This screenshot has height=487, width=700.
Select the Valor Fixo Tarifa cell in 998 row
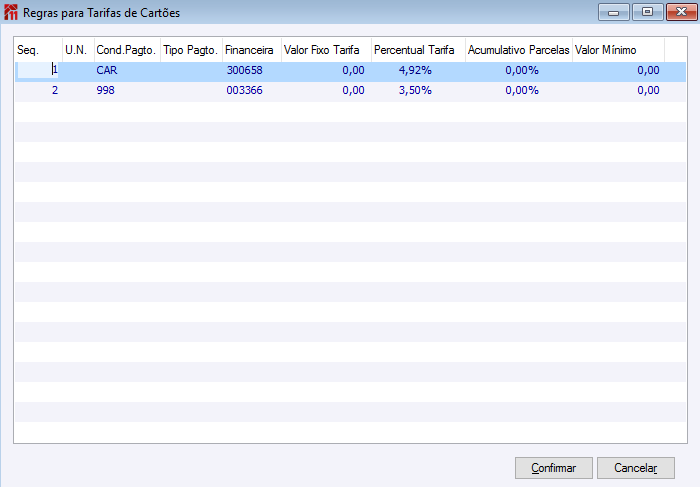[326, 91]
